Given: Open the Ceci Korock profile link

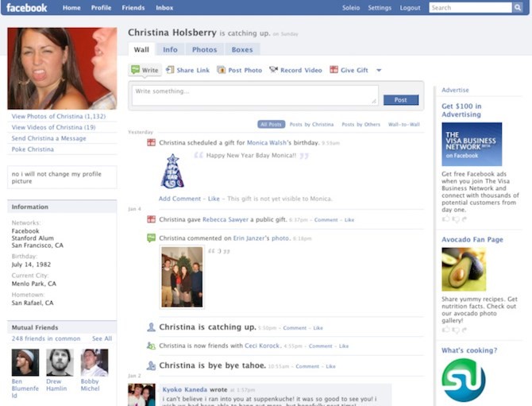Looking at the screenshot, I should (262, 346).
